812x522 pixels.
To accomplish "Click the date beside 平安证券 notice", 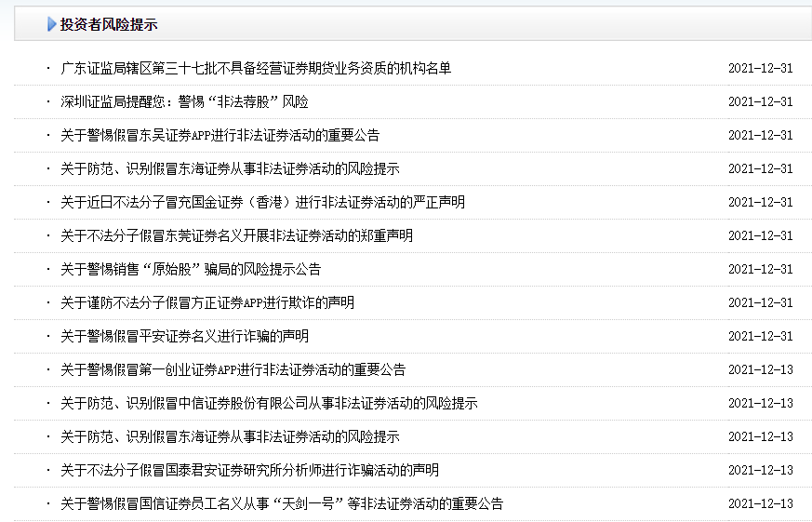I will pos(760,336).
